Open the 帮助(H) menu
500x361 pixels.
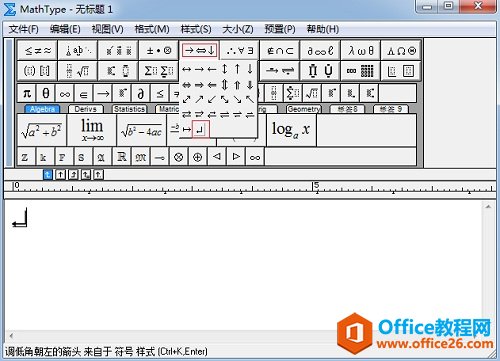(323, 29)
